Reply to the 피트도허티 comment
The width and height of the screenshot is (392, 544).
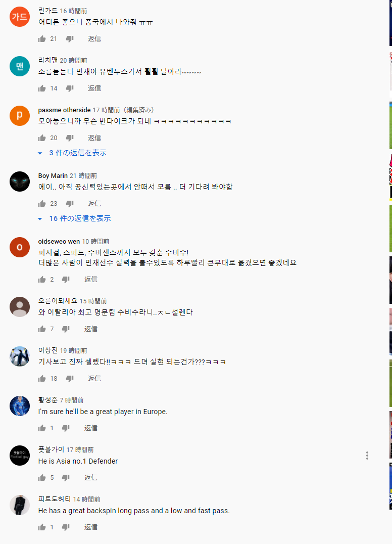pyautogui.click(x=91, y=527)
